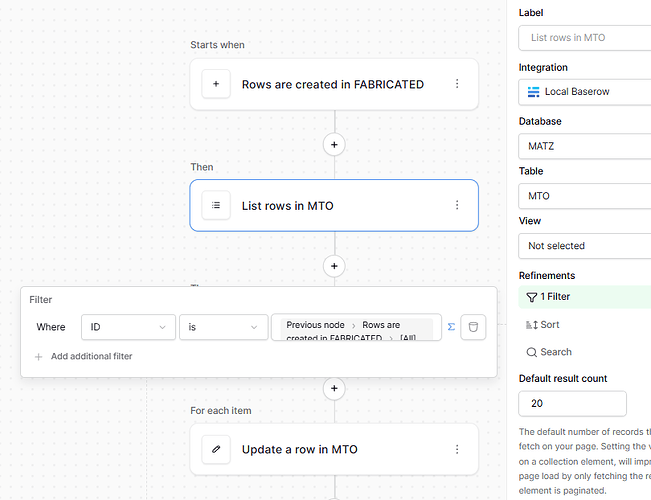Switch to the Search refinement tab

[x=549, y=352]
